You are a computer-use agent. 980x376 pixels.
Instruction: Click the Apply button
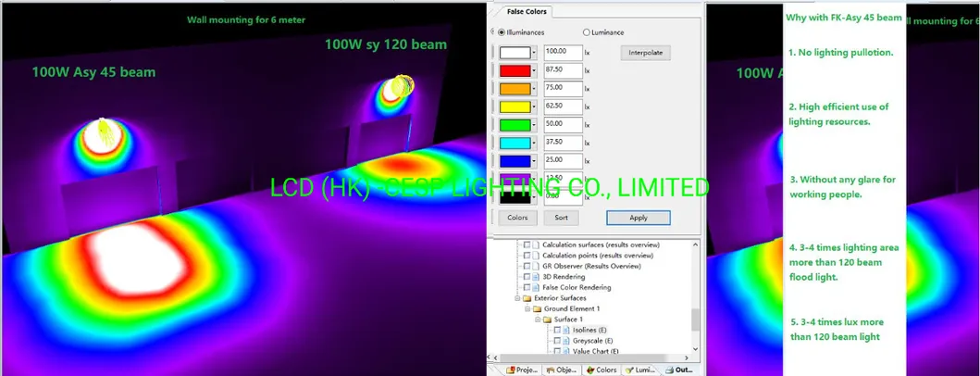pyautogui.click(x=639, y=218)
